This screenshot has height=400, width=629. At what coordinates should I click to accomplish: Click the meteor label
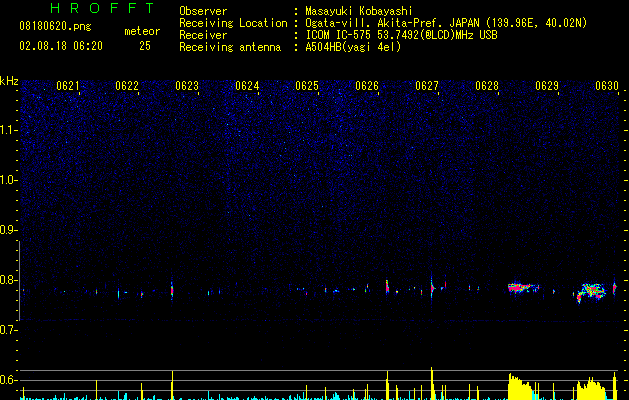tap(142, 31)
